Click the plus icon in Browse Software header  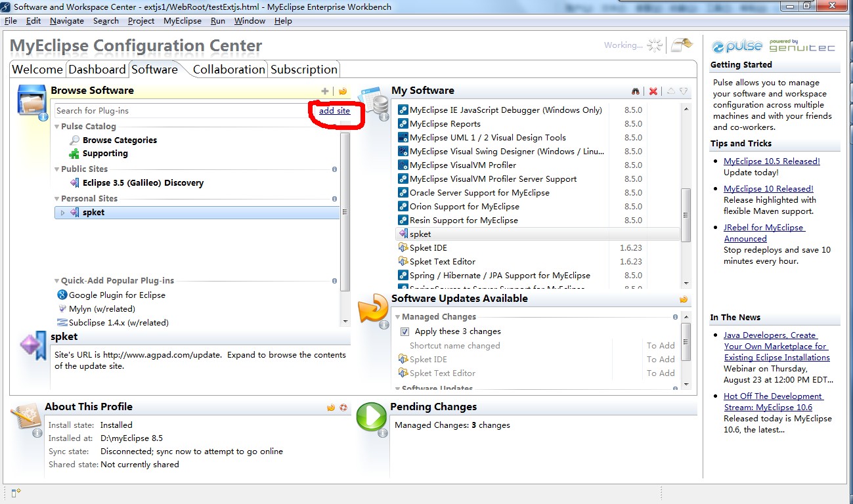pos(324,91)
